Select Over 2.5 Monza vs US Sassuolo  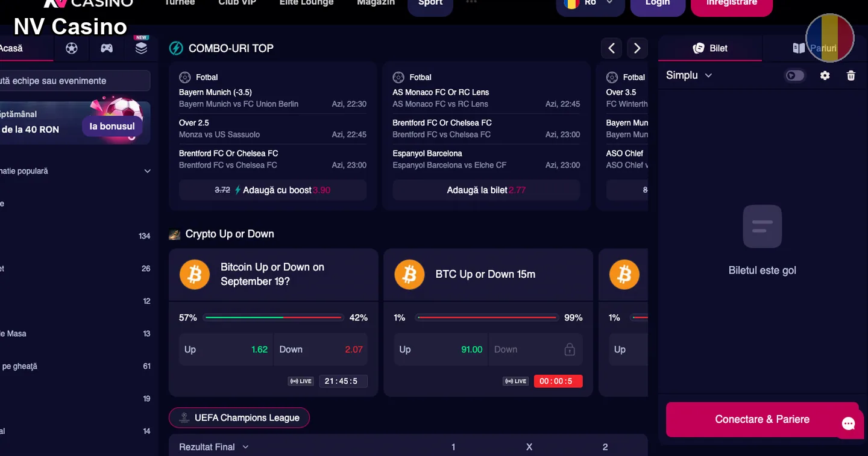[272, 128]
